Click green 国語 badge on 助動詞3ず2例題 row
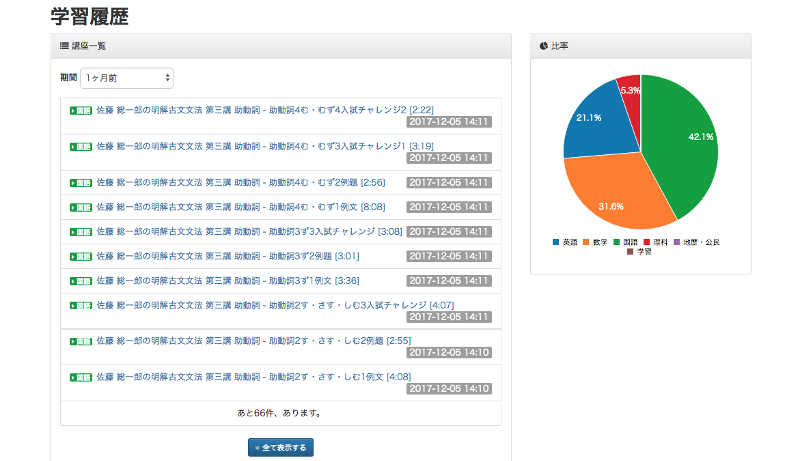The width and height of the screenshot is (800, 461). pyautogui.click(x=81, y=256)
